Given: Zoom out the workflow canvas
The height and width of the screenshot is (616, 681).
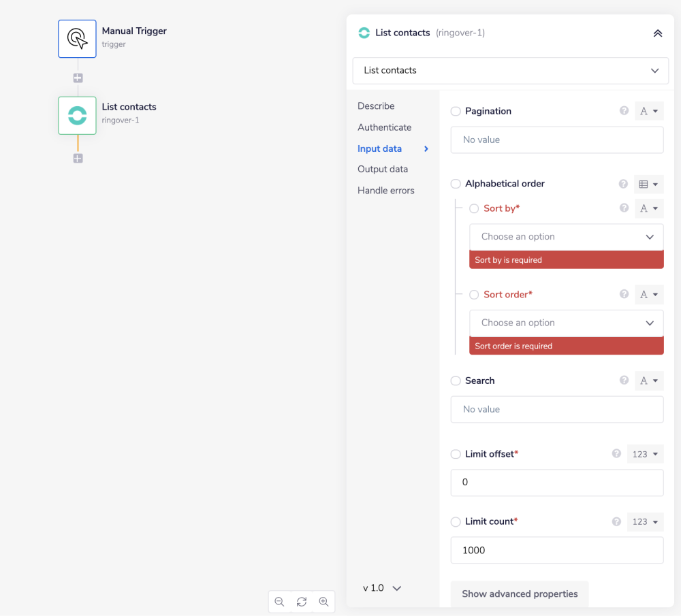Looking at the screenshot, I should (279, 602).
